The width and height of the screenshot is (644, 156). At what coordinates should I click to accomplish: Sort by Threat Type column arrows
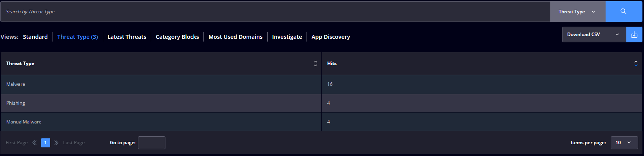click(316, 63)
